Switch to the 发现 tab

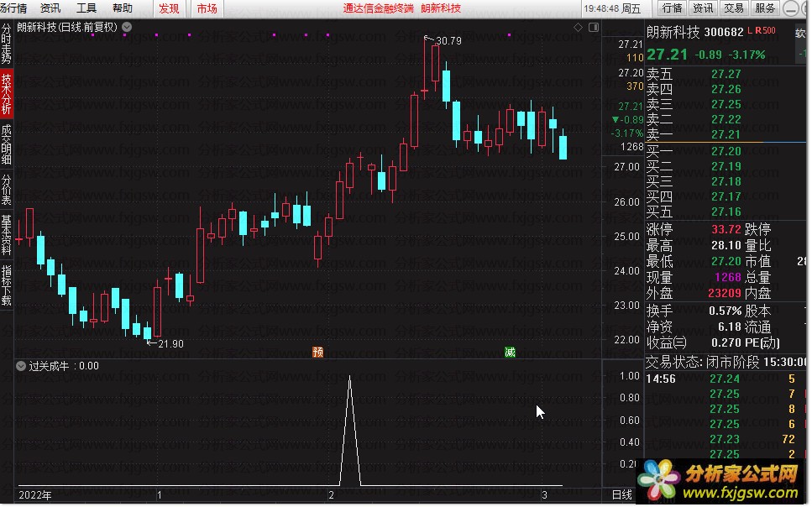[169, 8]
